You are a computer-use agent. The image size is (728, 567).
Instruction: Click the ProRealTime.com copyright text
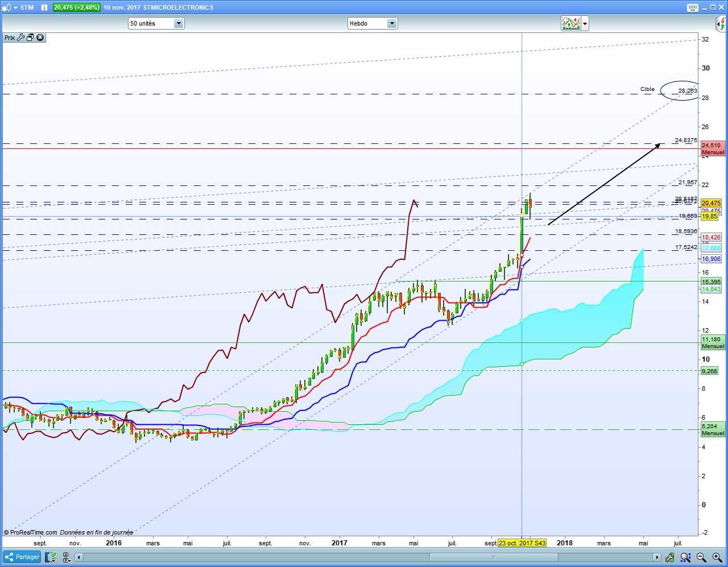(x=31, y=532)
